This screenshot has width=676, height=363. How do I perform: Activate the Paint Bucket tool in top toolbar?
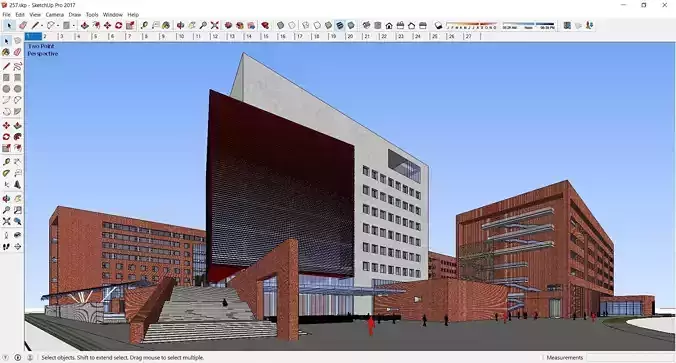[166, 26]
